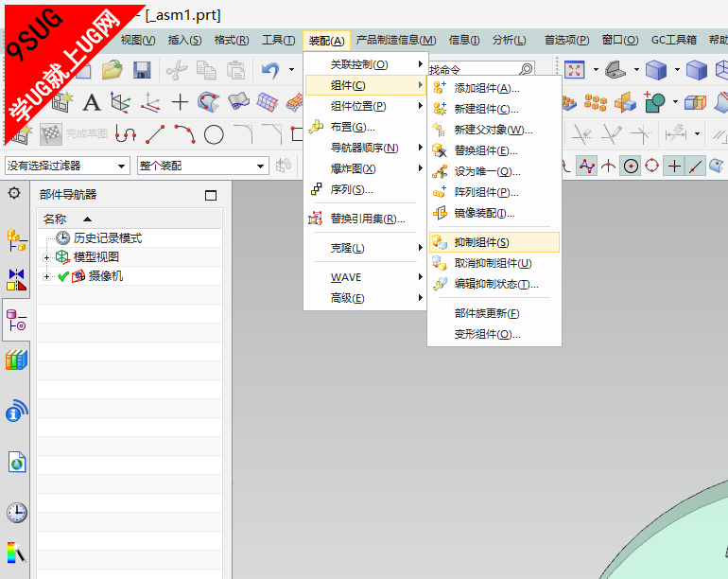Click the Paste clipboard icon
The width and height of the screenshot is (728, 579).
point(235,70)
